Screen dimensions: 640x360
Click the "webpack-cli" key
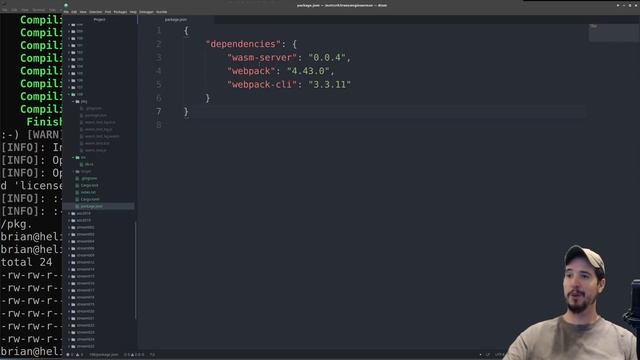coord(262,84)
